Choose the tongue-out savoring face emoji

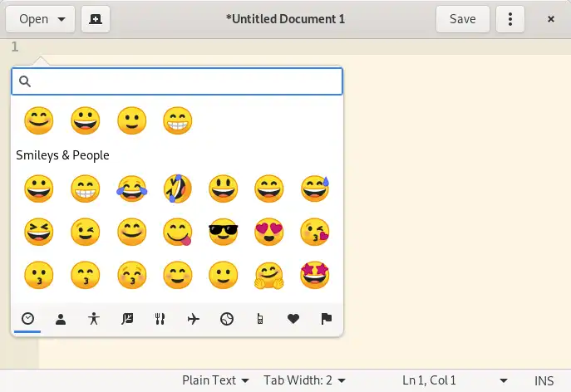point(178,232)
